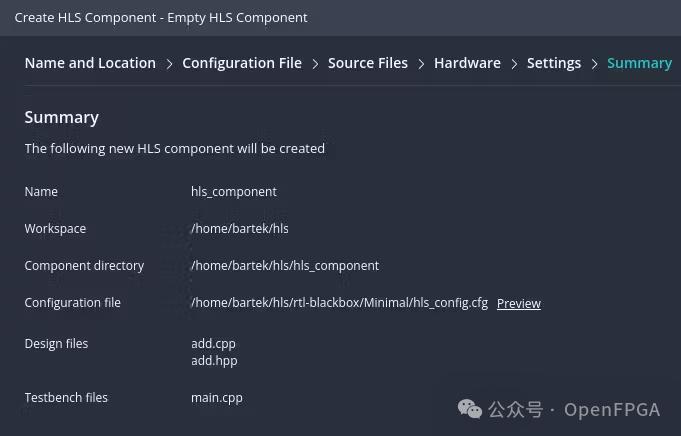Select the hls_component name value
This screenshot has height=436, width=681.
tap(233, 191)
